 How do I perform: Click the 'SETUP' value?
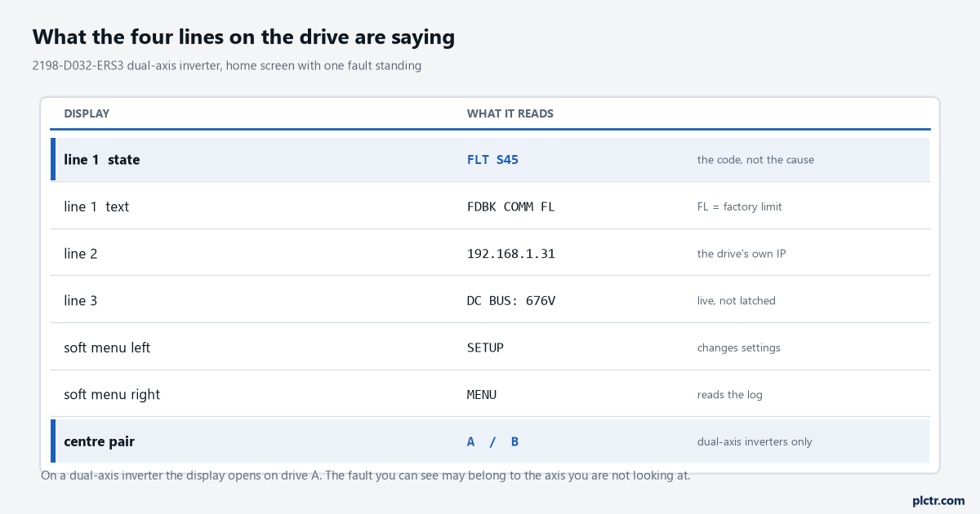point(485,348)
